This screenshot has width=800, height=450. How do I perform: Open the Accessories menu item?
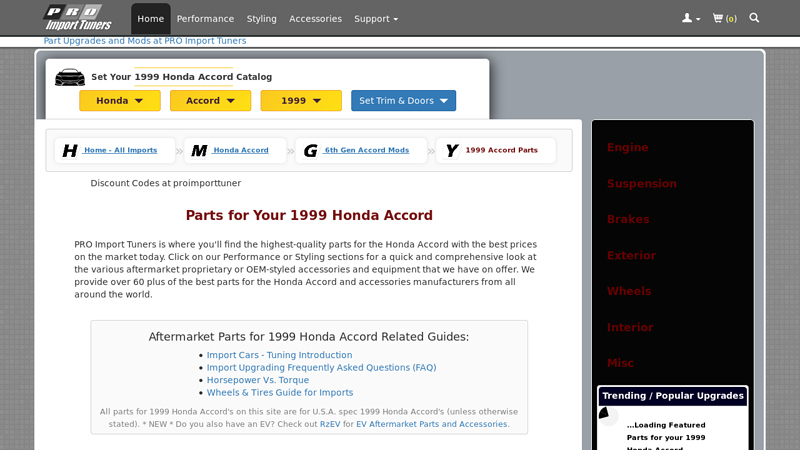pos(315,19)
